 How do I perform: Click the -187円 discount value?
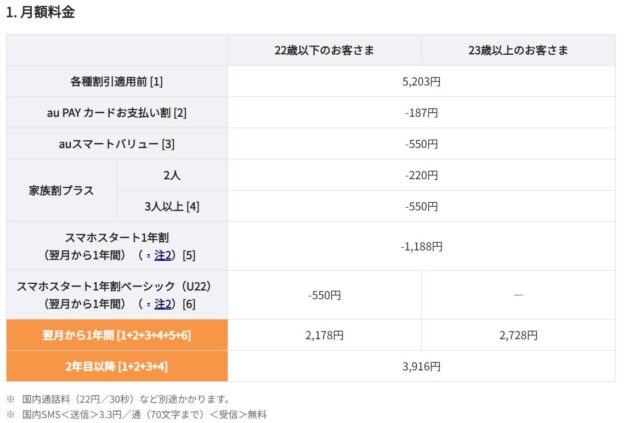coord(421,113)
